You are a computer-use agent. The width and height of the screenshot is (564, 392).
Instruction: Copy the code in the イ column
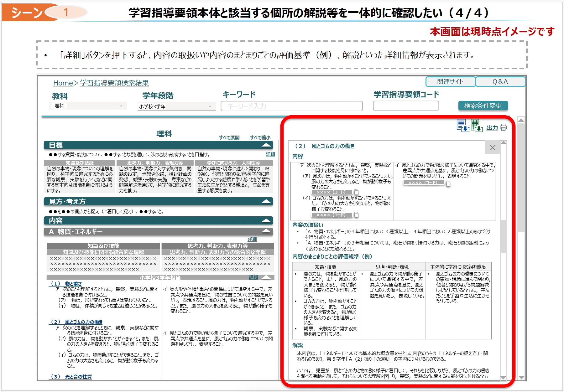tap(448, 184)
